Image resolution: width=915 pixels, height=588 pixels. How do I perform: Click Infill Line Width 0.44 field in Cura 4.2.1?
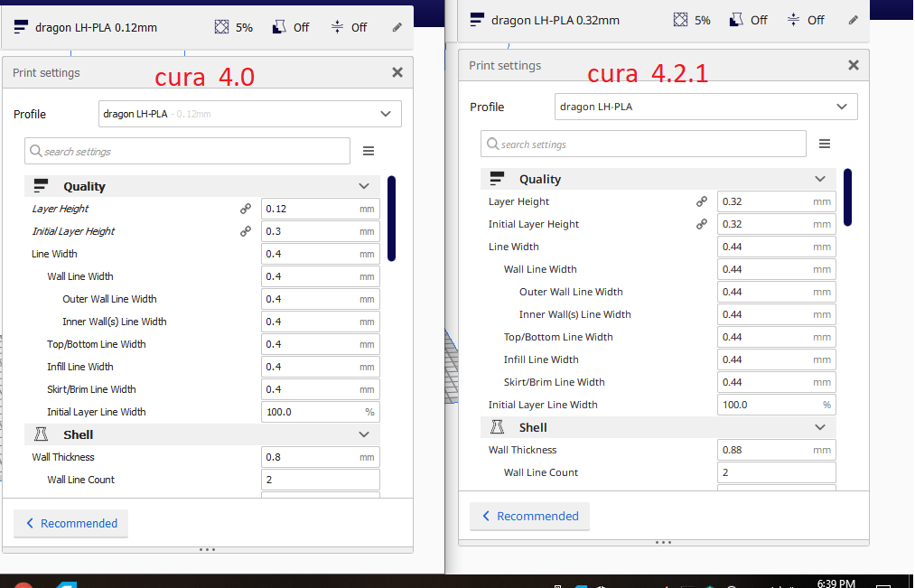tap(776, 359)
